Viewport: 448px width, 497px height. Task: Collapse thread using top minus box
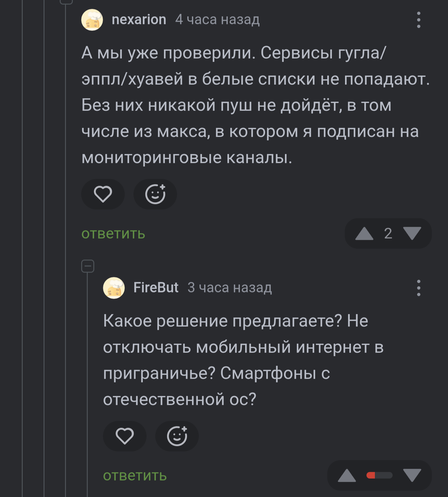pyautogui.click(x=66, y=1)
